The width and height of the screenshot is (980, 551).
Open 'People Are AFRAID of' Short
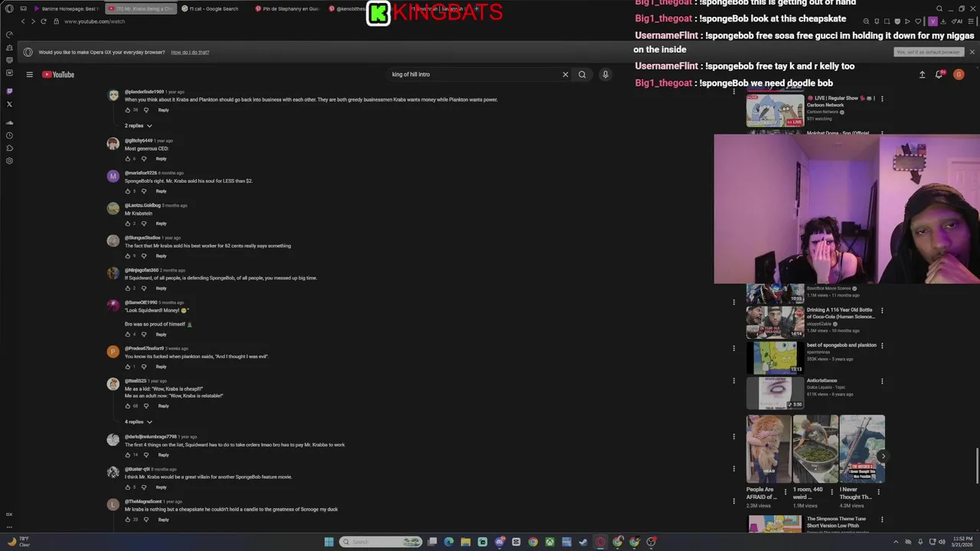tap(769, 449)
